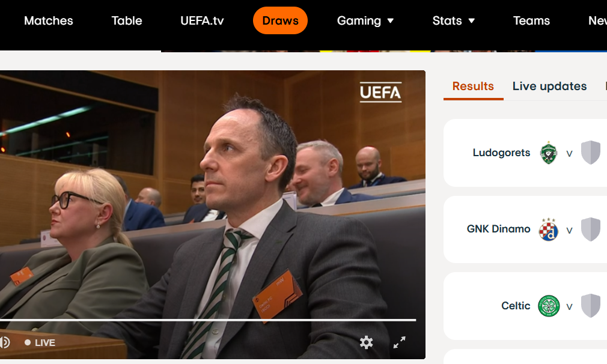
Task: Enter fullscreen mode on video player
Action: pyautogui.click(x=399, y=342)
